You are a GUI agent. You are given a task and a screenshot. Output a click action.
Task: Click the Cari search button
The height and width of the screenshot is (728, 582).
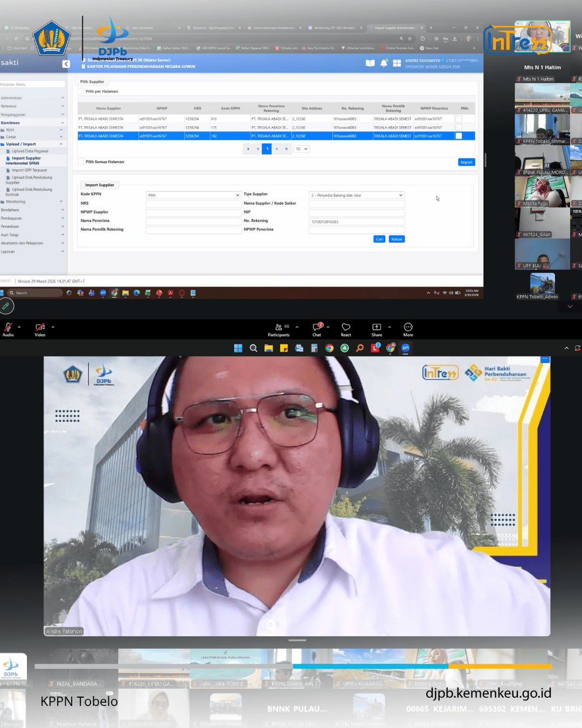point(379,239)
